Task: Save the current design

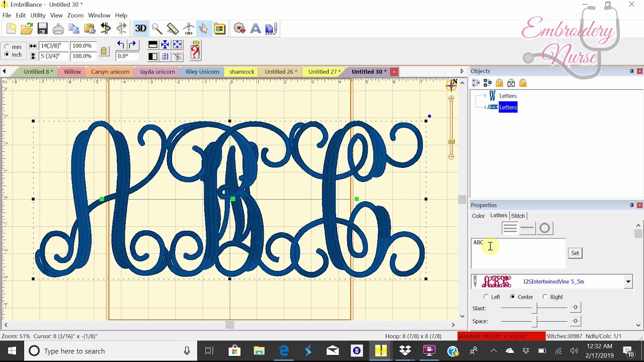Action: (42, 29)
